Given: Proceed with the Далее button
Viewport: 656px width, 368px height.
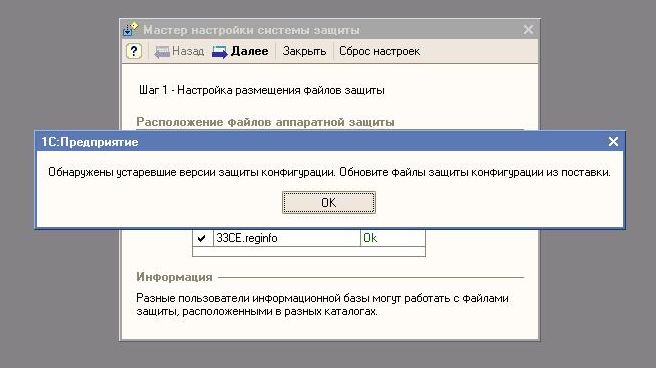Looking at the screenshot, I should [240, 51].
